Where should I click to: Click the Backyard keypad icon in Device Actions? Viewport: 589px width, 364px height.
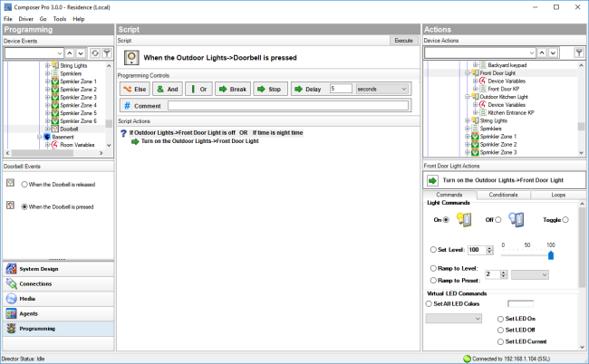[483, 65]
